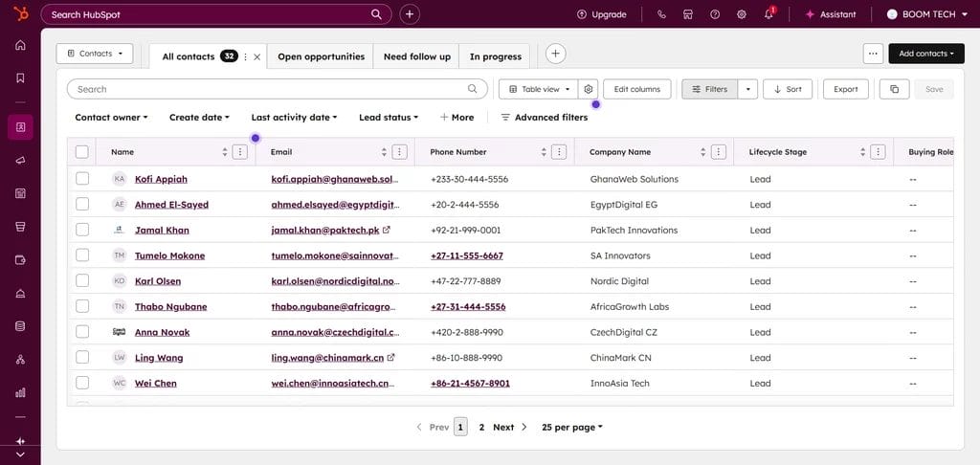Open the Table view dropdown

539,89
